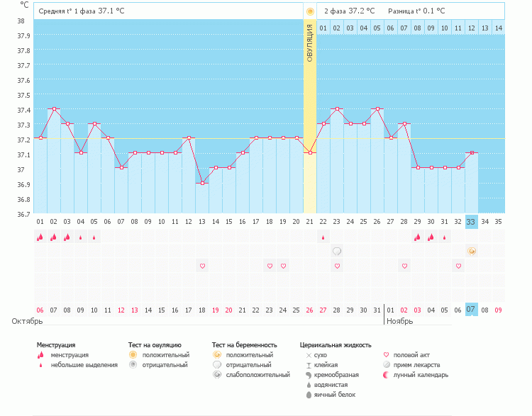532x416 pixels.
Task: Click the weak positive pregnancy test legend icon
Action: [216, 375]
